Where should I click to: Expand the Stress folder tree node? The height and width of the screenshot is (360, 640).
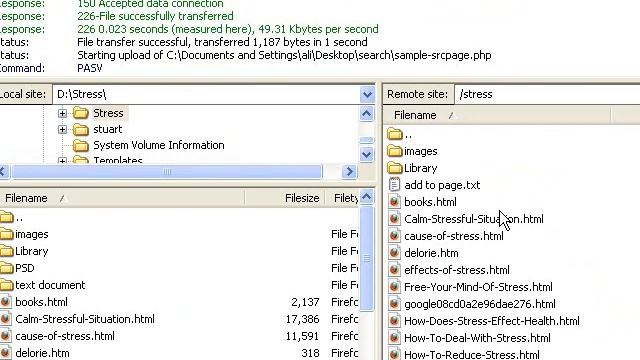62,113
